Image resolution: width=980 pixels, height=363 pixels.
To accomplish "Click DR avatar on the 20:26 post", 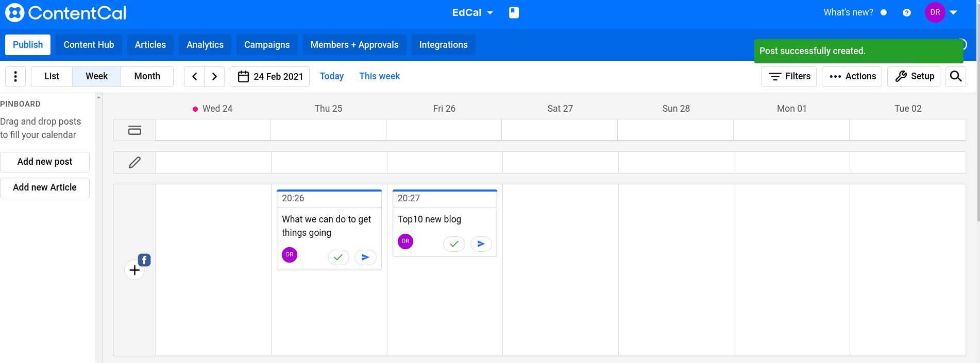I will point(290,254).
